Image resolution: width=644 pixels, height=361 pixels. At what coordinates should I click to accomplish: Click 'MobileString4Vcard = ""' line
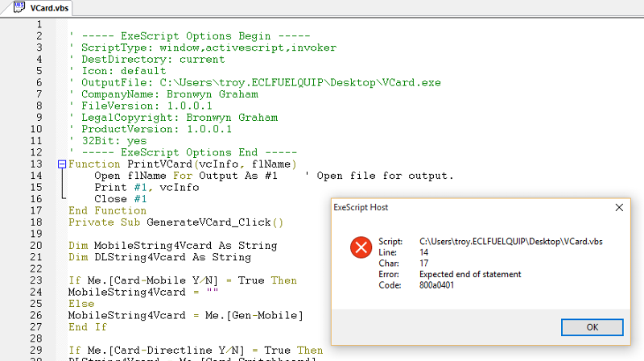pos(143,293)
